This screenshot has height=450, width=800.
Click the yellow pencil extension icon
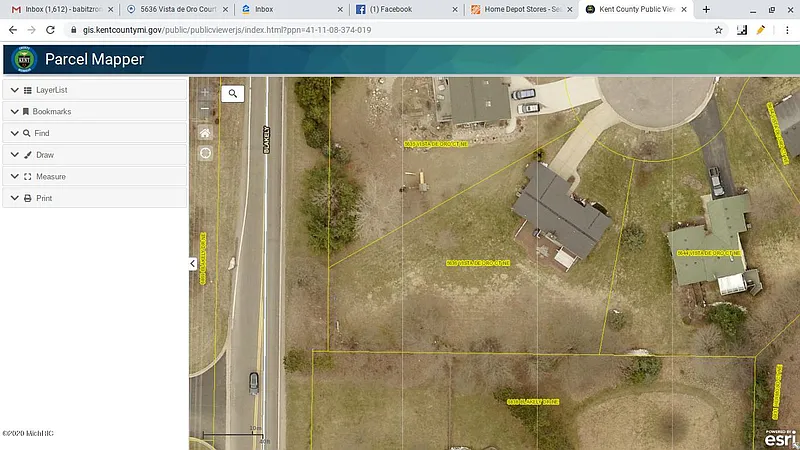pyautogui.click(x=761, y=30)
